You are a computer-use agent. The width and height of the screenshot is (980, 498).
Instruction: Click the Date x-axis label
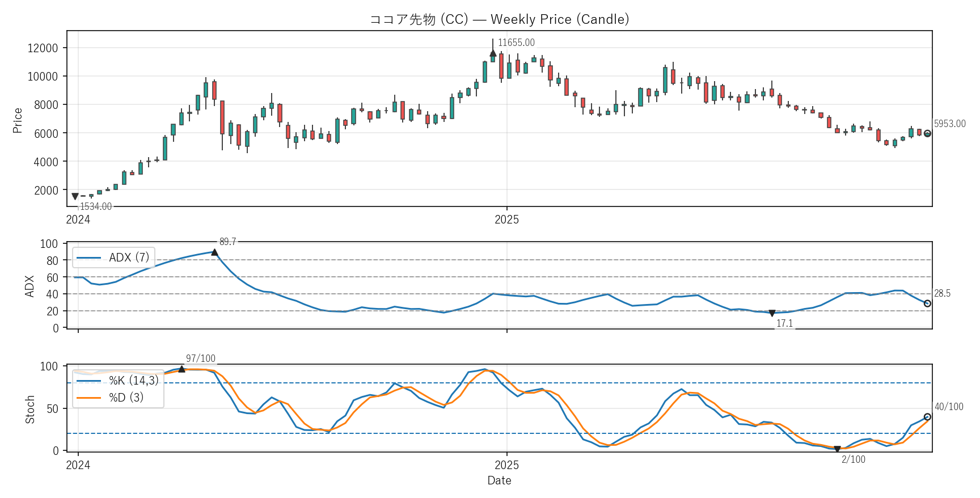499,480
